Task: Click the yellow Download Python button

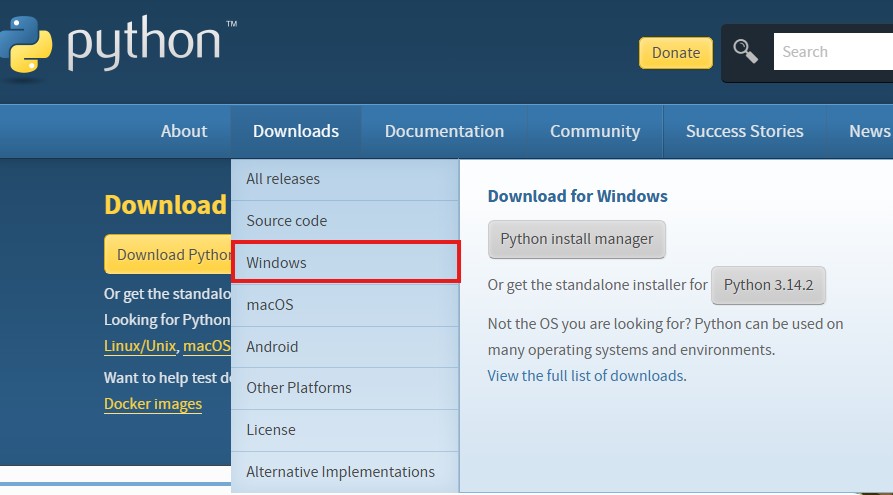Action: [x=168, y=254]
